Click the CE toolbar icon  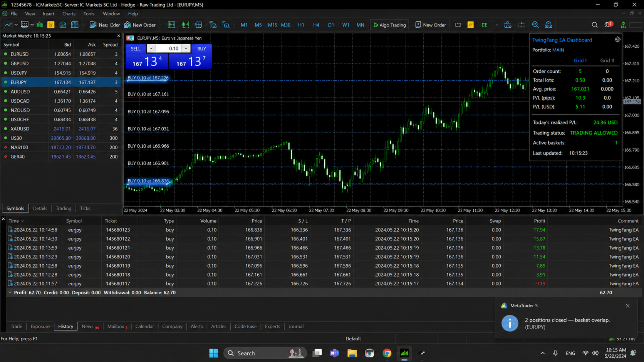click(x=484, y=25)
